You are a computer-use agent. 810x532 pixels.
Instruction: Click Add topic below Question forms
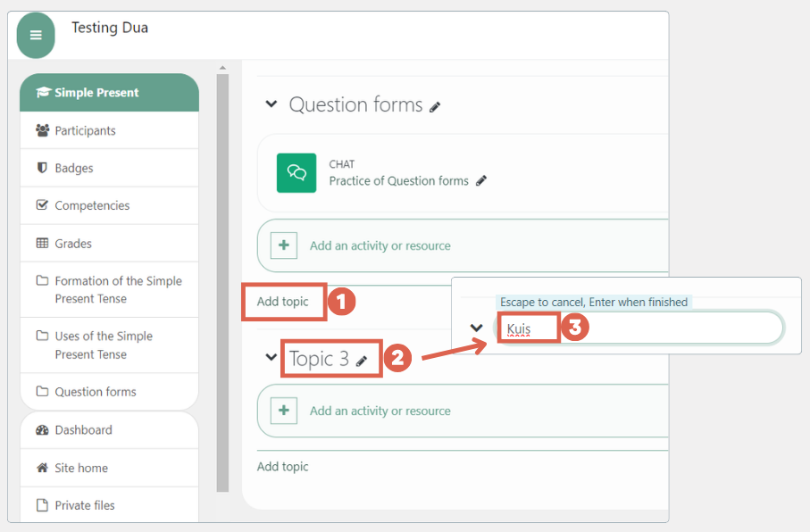(x=282, y=301)
